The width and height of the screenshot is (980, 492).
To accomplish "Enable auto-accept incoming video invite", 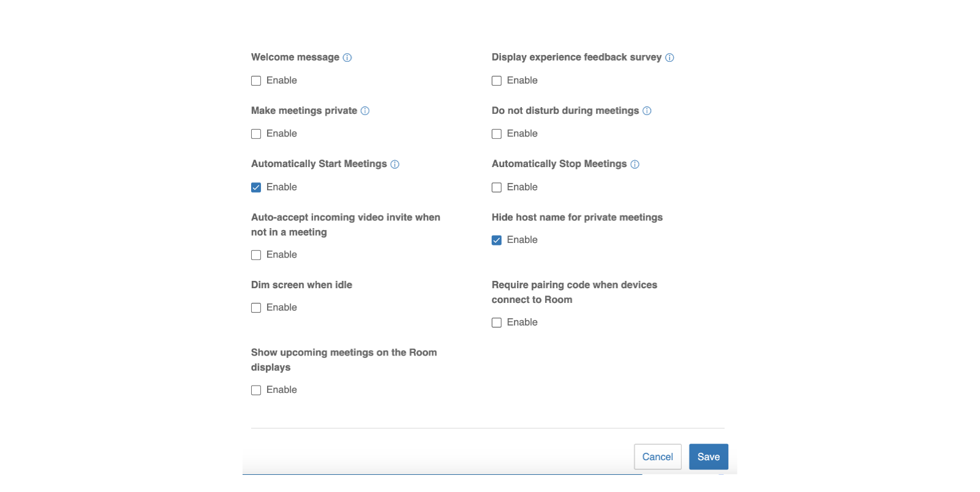I will [256, 255].
